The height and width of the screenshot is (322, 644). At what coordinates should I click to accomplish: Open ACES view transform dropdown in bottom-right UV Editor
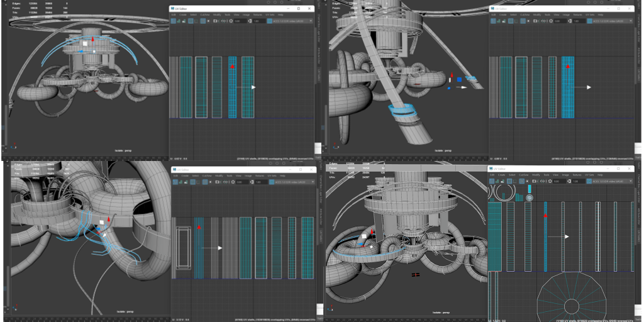coord(611,180)
